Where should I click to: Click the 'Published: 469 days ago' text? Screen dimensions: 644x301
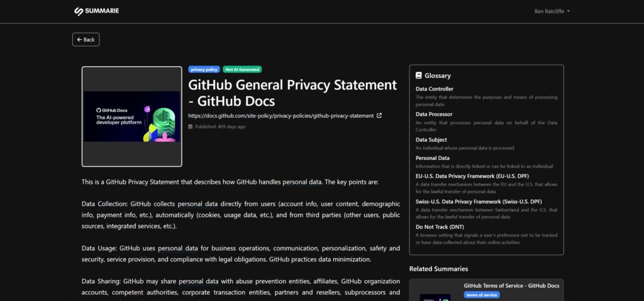click(220, 127)
